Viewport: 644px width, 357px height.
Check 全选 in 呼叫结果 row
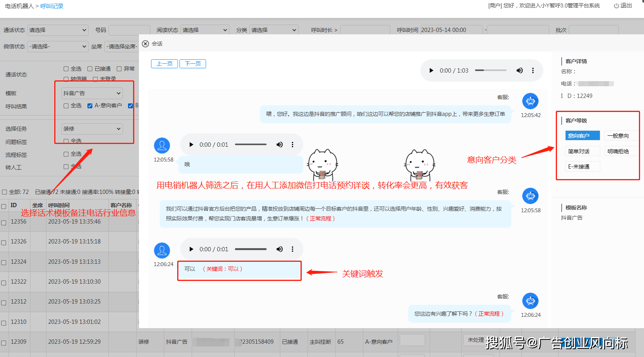click(x=66, y=106)
